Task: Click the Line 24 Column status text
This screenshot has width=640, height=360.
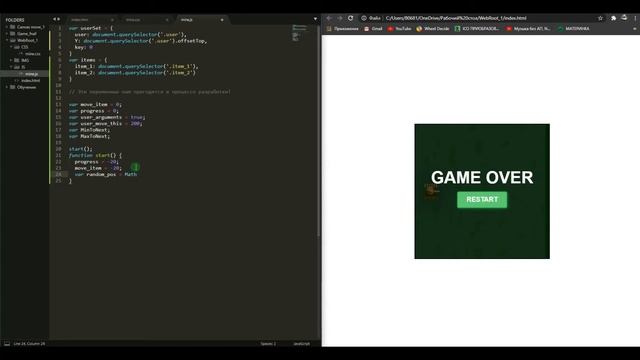Action: 29,344
